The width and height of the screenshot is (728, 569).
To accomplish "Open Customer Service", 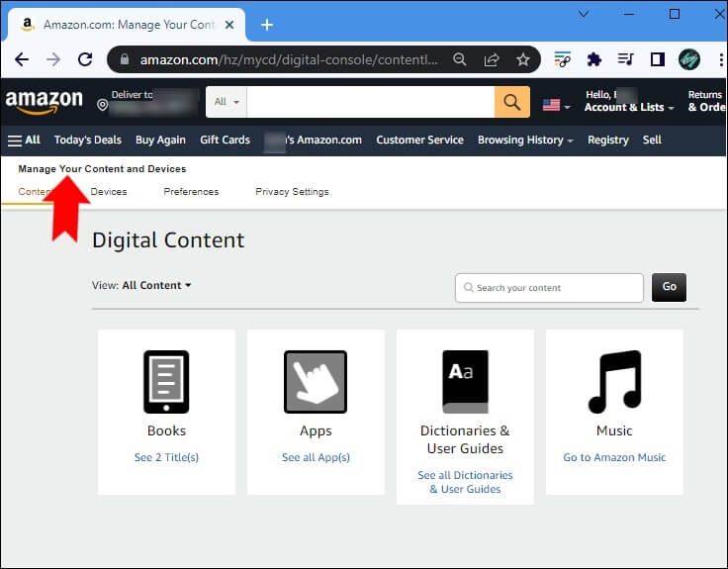I will (419, 140).
